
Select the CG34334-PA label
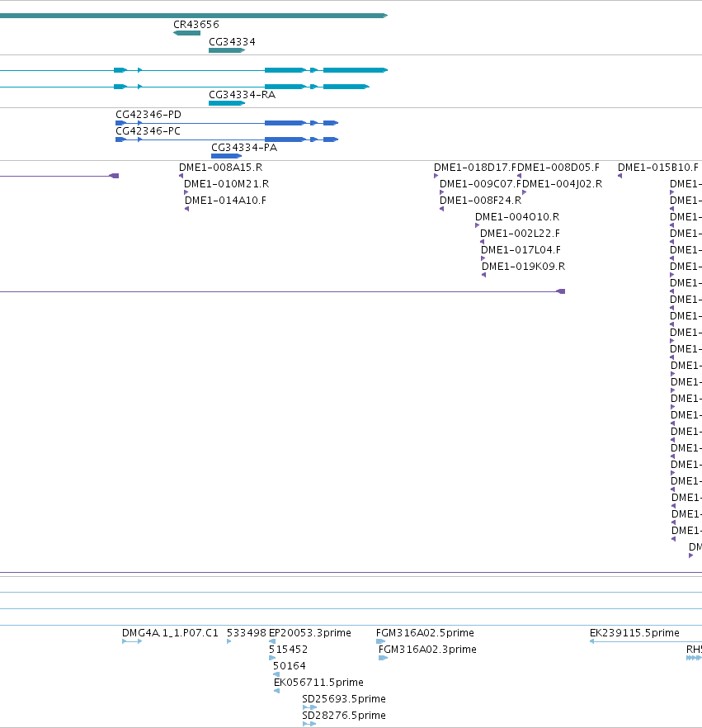244,148
